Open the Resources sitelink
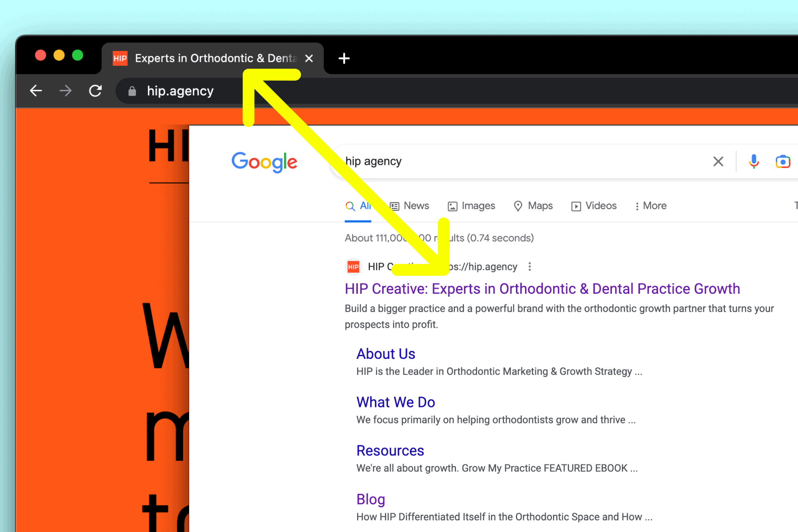 pos(390,451)
